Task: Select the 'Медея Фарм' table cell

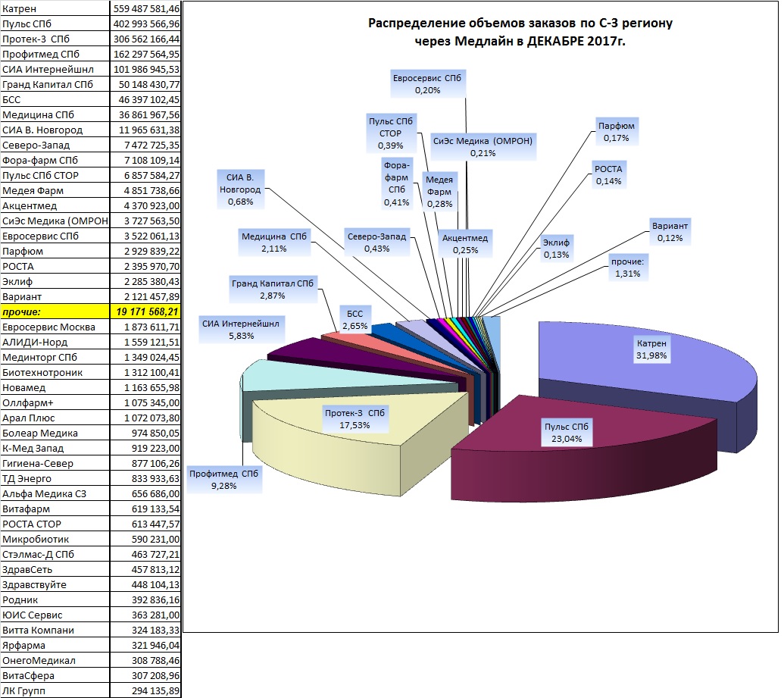Action: [55, 191]
